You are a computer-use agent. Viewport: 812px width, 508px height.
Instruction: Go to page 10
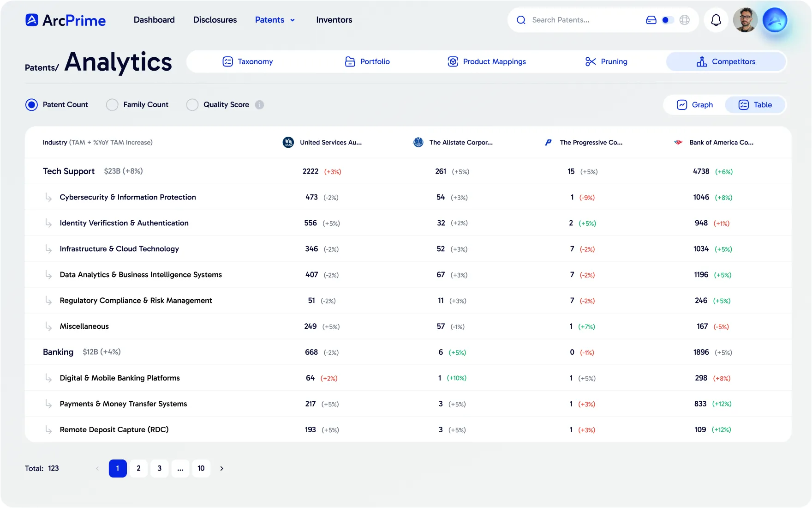coord(201,468)
